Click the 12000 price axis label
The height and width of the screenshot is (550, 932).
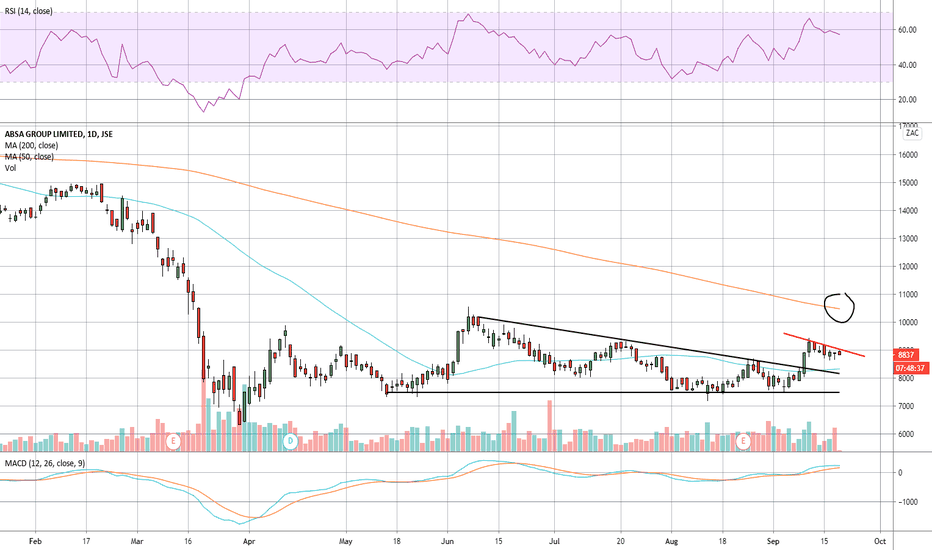click(x=908, y=266)
